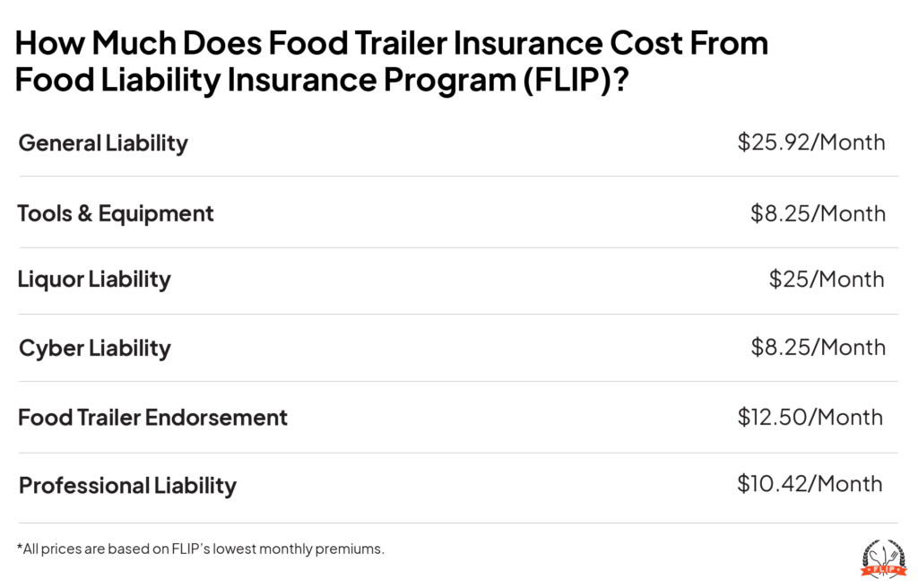Viewport: 918px width, 588px height.
Task: Click the divider line under Liquor Liability
Action: (458, 315)
